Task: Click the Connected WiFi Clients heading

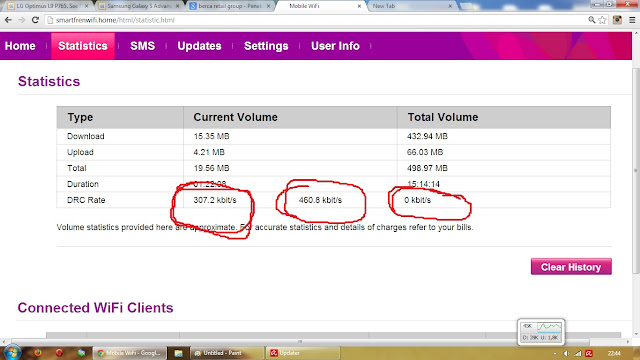Action: point(96,307)
